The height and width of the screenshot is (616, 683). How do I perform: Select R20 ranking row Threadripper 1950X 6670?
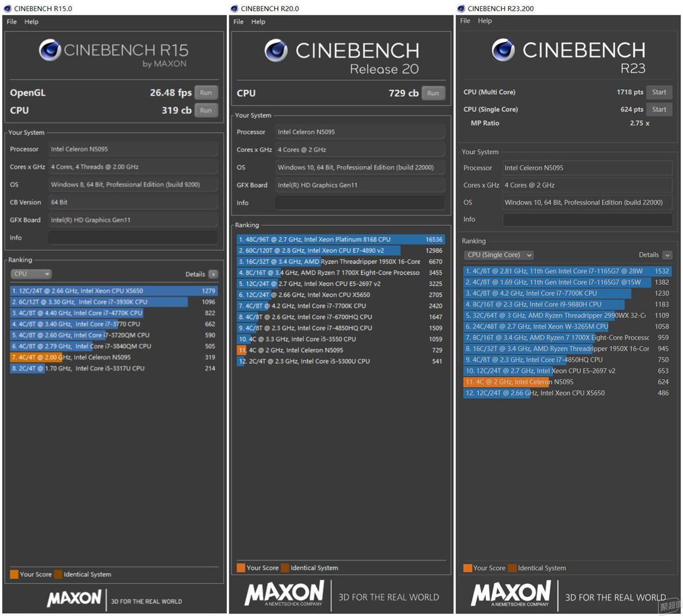[340, 261]
